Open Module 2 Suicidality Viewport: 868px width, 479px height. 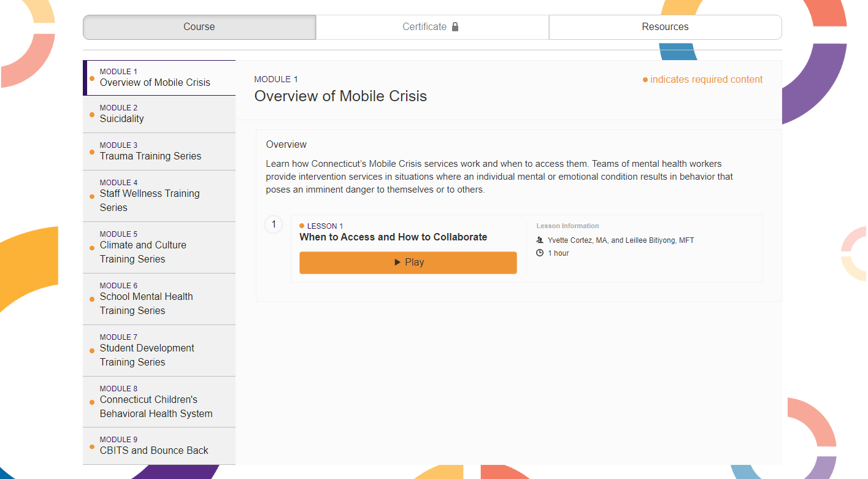(159, 114)
